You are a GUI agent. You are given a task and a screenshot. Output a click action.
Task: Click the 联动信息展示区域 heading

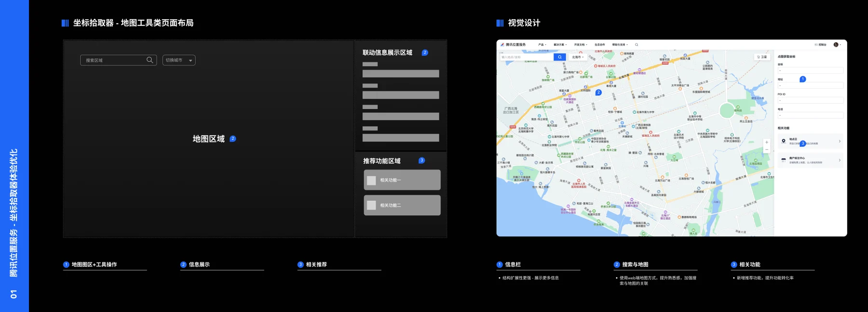coord(387,52)
